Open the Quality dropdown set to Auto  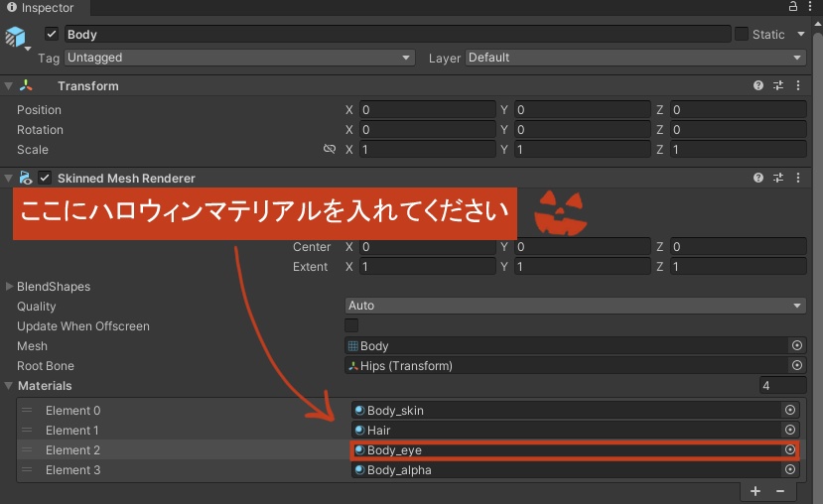coord(575,306)
